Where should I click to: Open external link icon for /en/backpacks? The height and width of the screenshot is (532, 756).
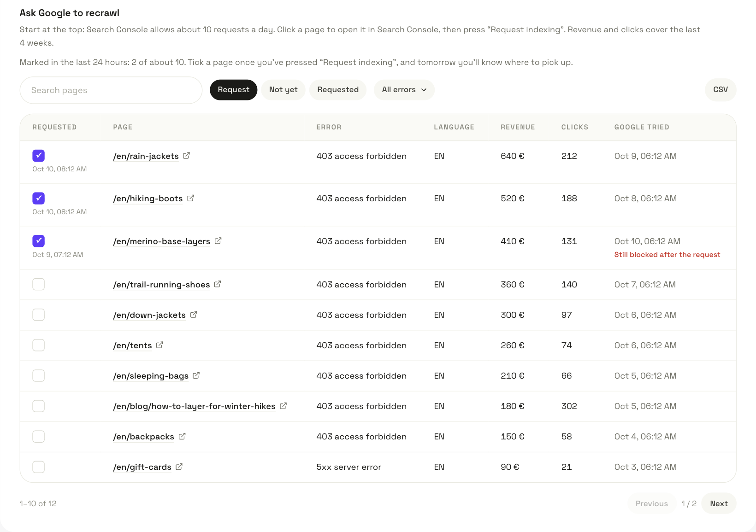pyautogui.click(x=182, y=436)
